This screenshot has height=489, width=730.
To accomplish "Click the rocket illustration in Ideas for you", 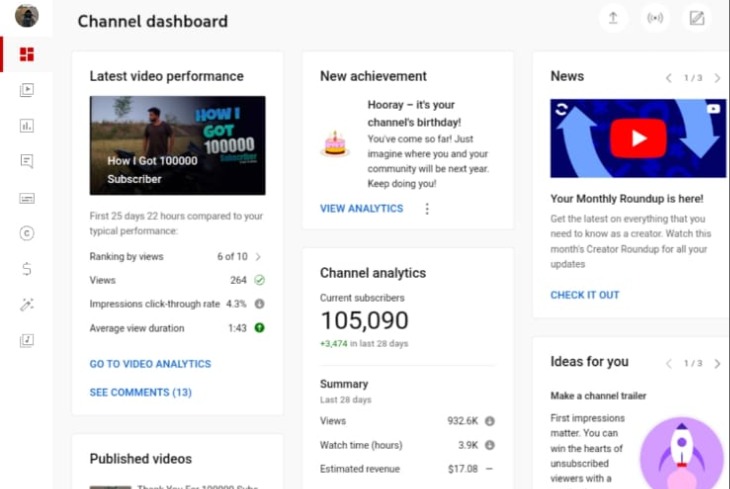I will coord(681,454).
